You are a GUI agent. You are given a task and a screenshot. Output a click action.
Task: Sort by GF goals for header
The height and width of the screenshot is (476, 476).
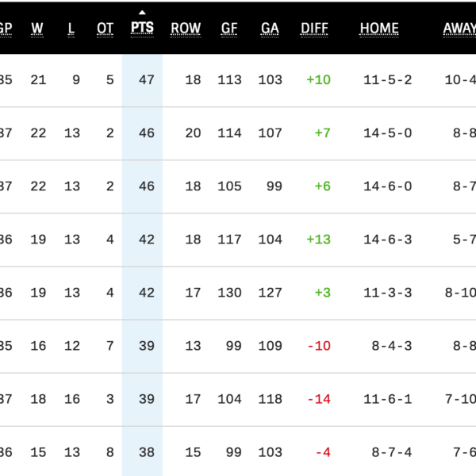click(229, 29)
